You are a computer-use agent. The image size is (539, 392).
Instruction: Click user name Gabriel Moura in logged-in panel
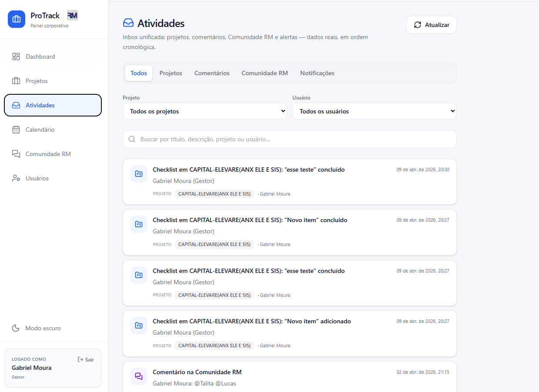(32, 368)
